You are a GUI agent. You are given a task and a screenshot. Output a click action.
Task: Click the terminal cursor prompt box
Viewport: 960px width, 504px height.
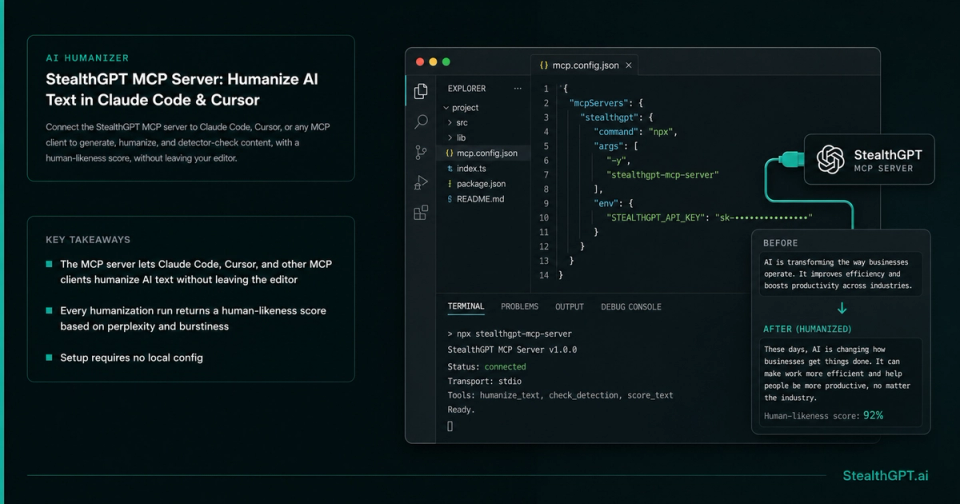coord(450,426)
